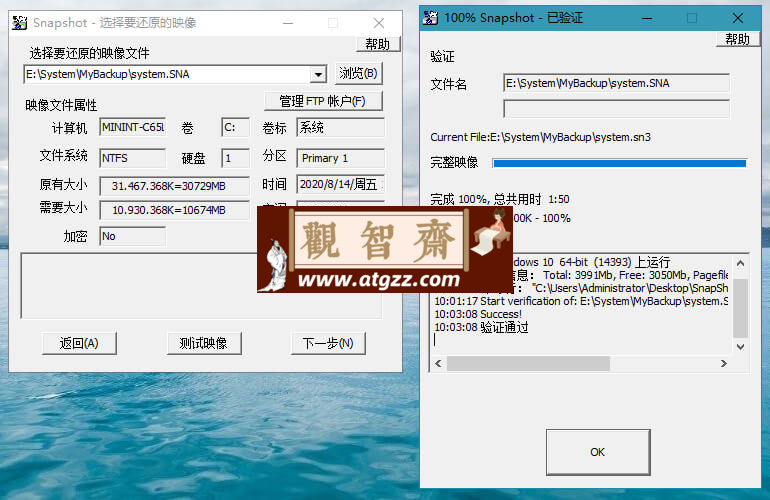
Task: Click the log horizontal scroll left arrow
Action: [439, 363]
